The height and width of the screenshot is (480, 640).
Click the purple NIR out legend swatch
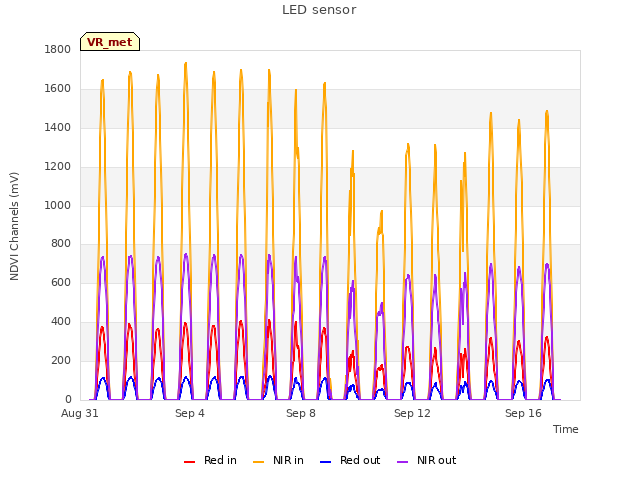402,462
